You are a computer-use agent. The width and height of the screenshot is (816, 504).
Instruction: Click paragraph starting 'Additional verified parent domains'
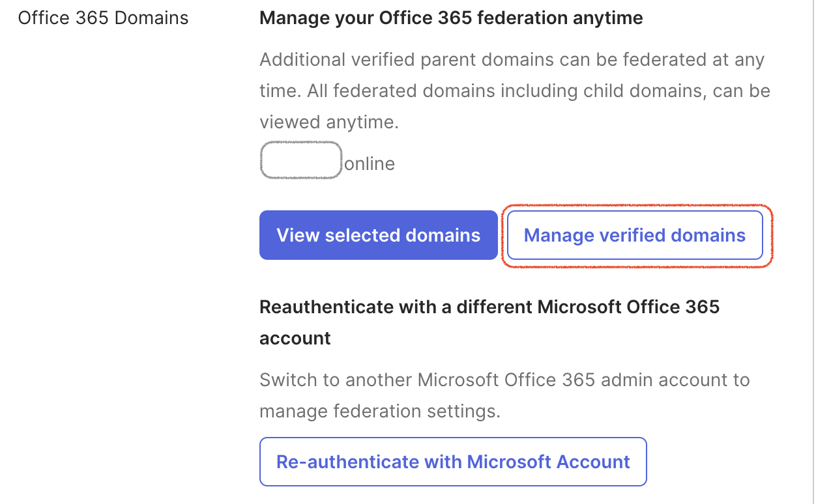click(x=515, y=91)
